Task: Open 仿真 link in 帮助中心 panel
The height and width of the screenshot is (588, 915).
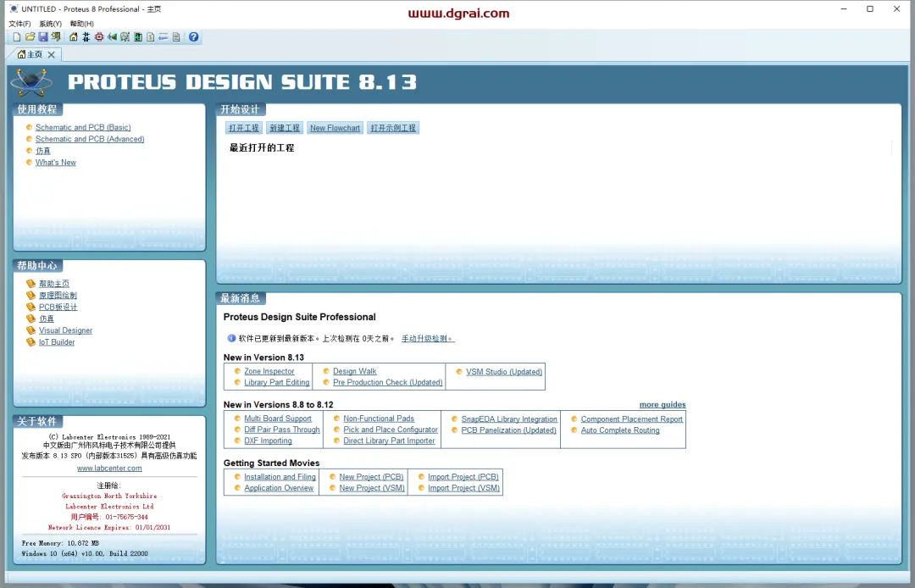Action: coord(46,319)
